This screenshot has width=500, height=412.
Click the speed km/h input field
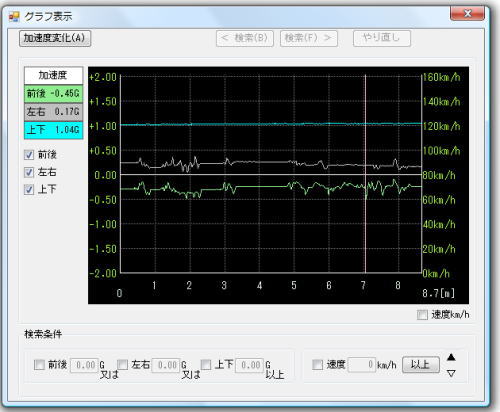coord(362,365)
